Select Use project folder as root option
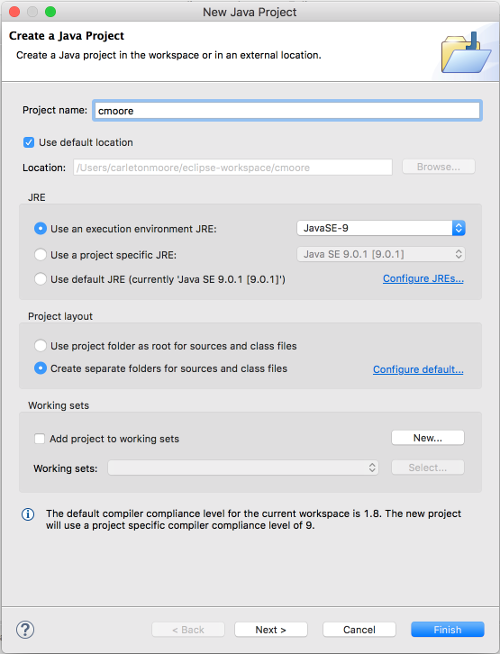 point(40,346)
